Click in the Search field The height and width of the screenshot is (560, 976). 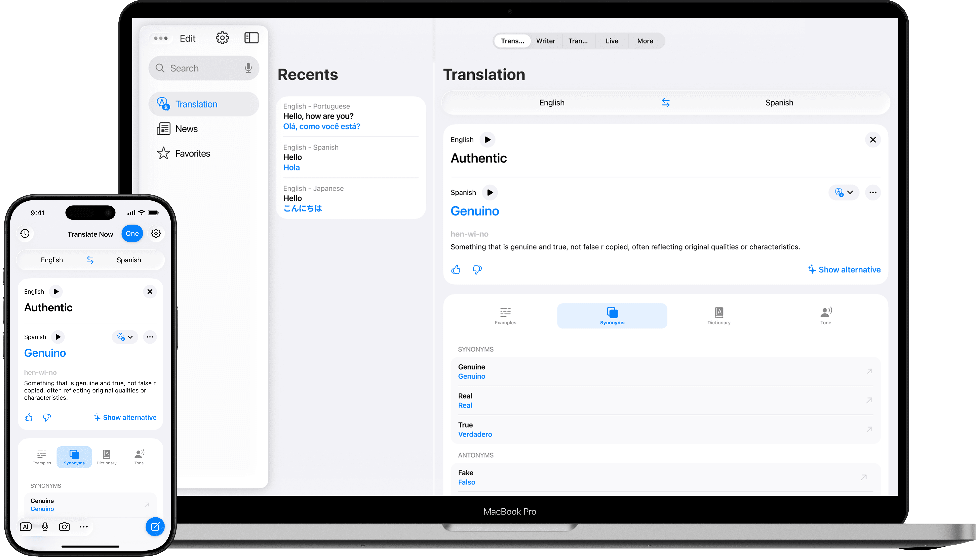[x=200, y=68]
